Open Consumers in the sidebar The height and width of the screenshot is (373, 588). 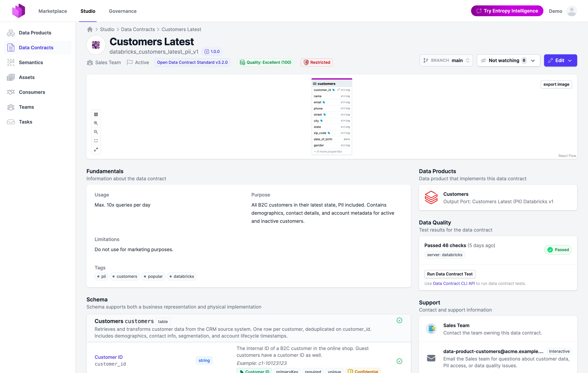[38, 92]
